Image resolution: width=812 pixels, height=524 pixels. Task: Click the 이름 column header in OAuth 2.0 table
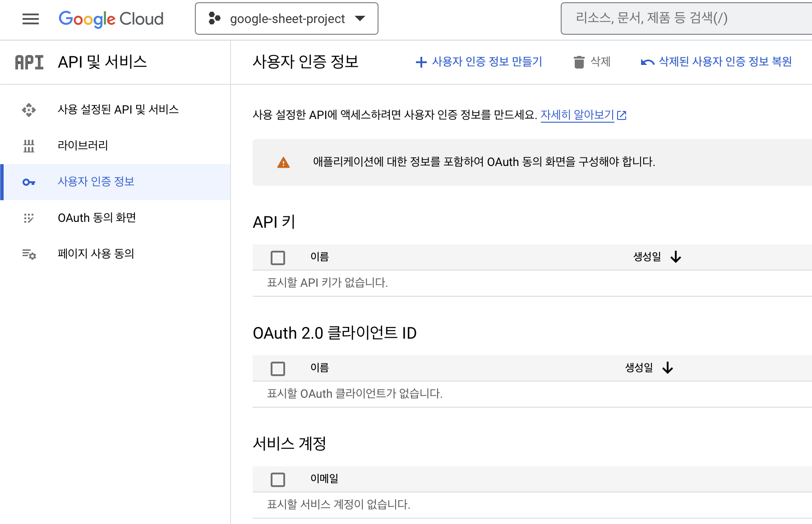click(x=319, y=368)
